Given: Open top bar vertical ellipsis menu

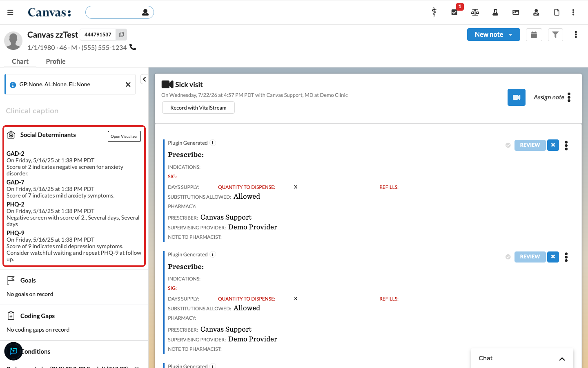Looking at the screenshot, I should point(573,12).
